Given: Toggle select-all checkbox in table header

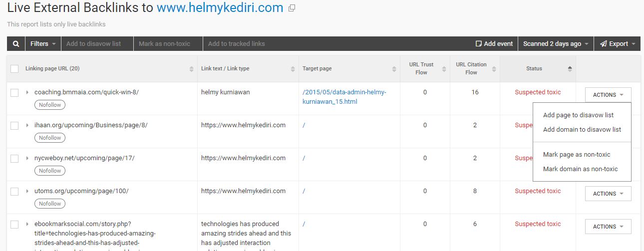Looking at the screenshot, I should tap(14, 69).
